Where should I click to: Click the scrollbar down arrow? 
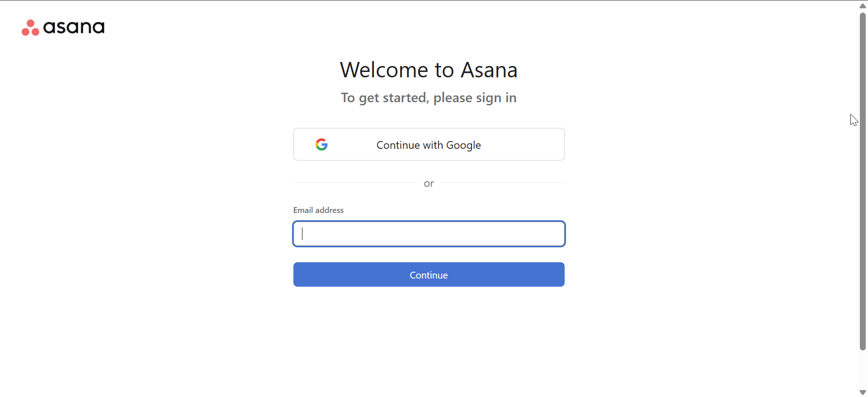[x=863, y=392]
